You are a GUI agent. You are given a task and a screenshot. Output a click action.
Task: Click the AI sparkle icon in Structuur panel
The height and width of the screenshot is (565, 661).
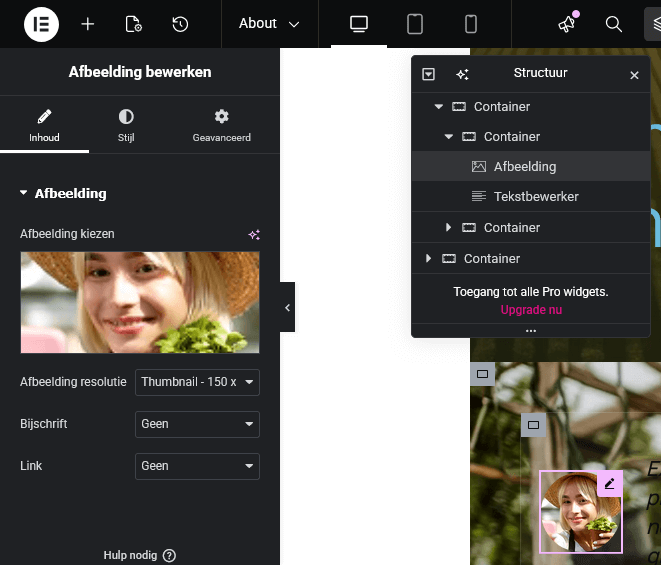(x=462, y=74)
